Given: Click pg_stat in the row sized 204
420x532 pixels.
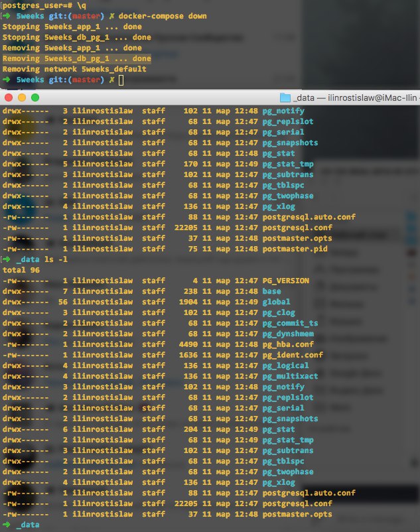Looking at the screenshot, I should click(279, 430).
